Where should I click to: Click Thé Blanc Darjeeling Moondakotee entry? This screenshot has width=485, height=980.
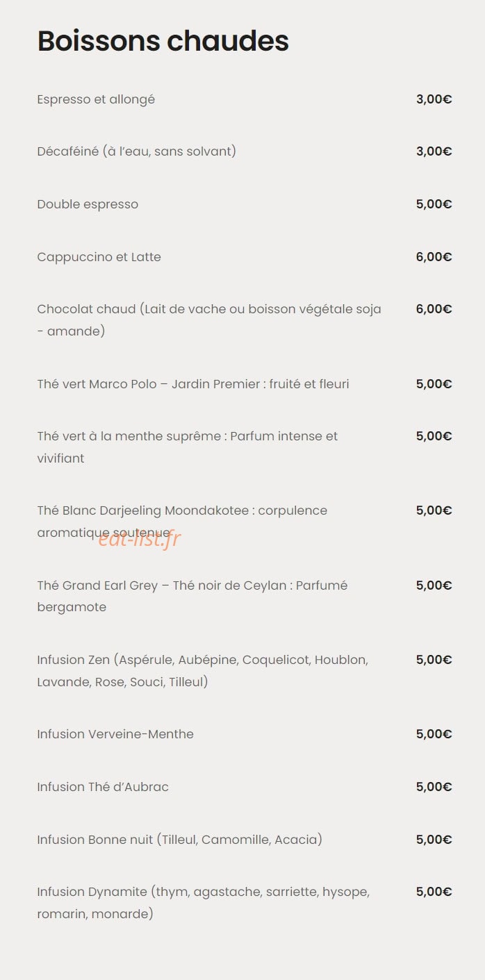[182, 522]
